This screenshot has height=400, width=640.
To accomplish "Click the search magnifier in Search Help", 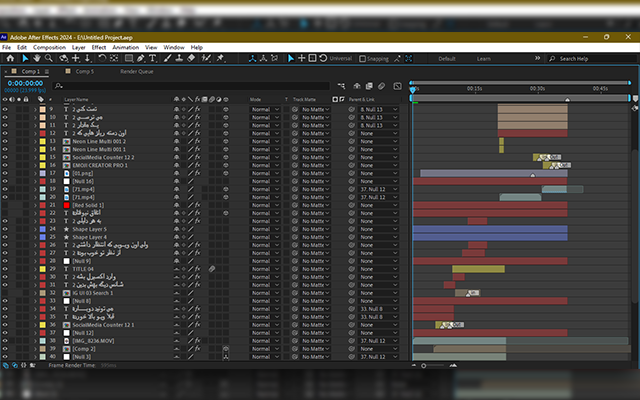I will click(552, 59).
